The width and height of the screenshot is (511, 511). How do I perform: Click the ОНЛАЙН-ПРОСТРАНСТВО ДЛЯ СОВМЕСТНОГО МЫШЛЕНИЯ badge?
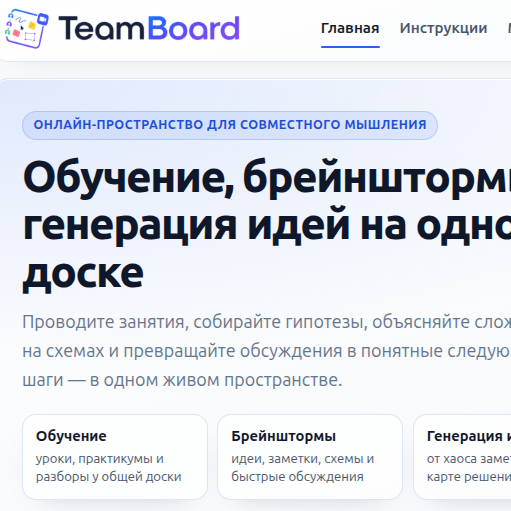coord(230,125)
